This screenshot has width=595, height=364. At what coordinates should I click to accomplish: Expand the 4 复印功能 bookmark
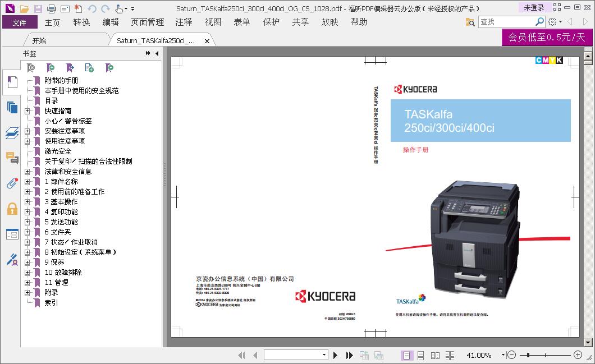(x=27, y=212)
